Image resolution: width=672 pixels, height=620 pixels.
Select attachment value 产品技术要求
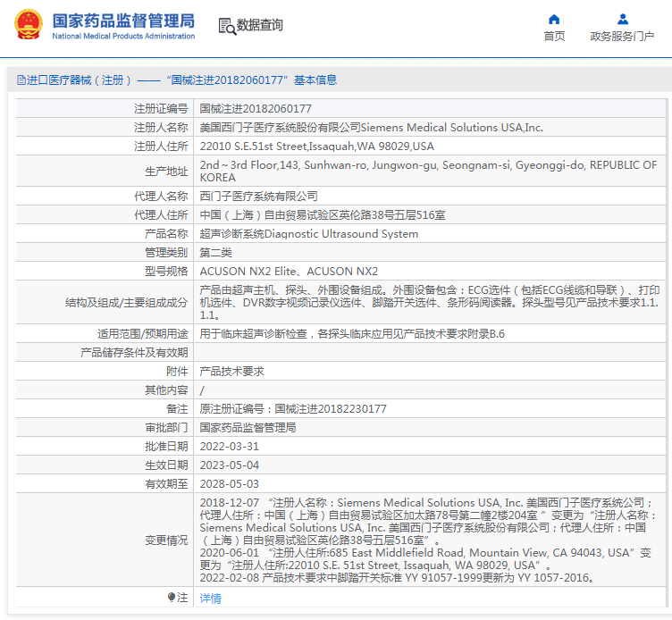click(x=231, y=372)
